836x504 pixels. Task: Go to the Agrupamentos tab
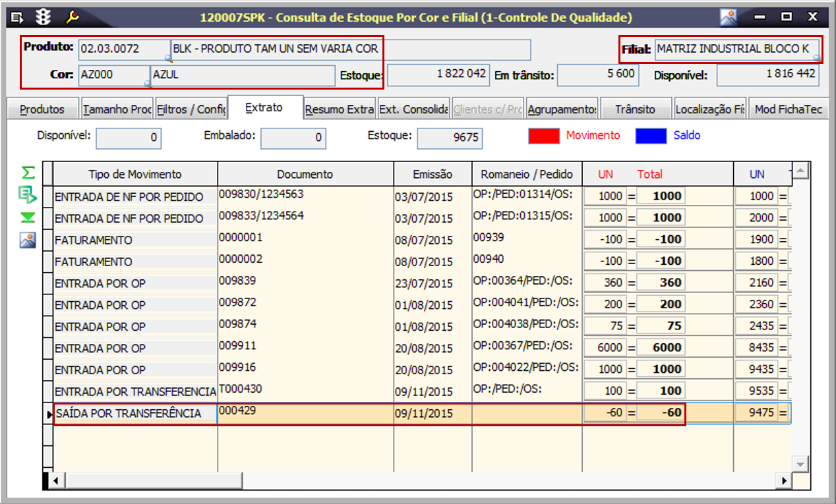point(562,109)
